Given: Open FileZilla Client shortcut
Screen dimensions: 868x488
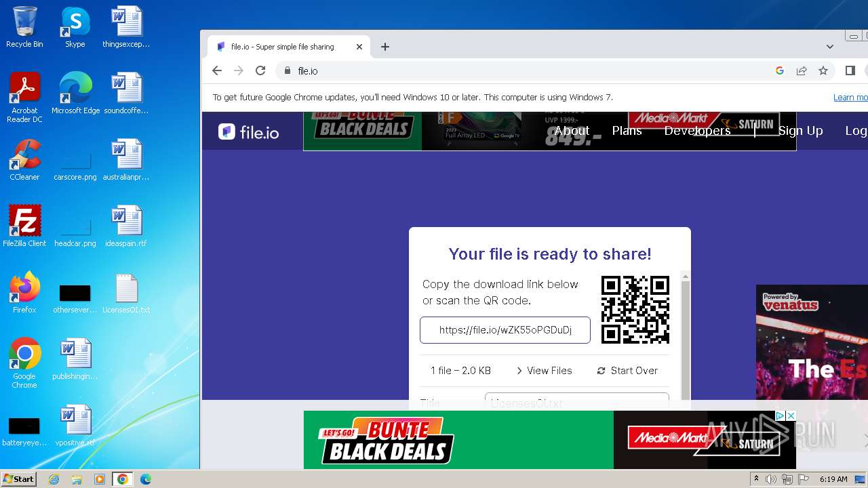Looking at the screenshot, I should pyautogui.click(x=24, y=226).
